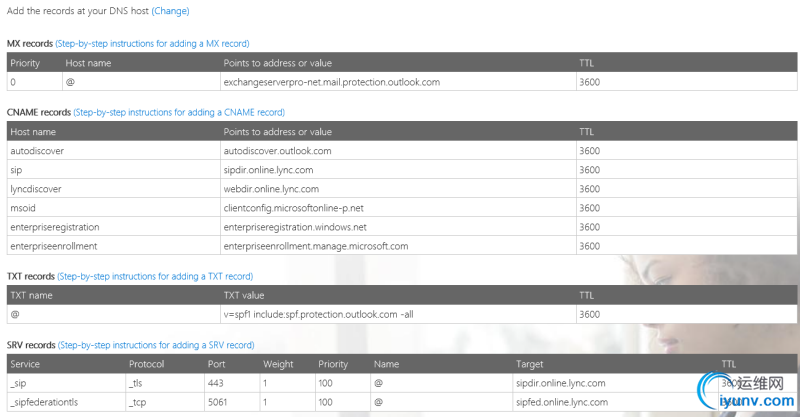Screen dimensions: 800x417
Task: Click the Name column header in SRV table
Action: (x=386, y=364)
